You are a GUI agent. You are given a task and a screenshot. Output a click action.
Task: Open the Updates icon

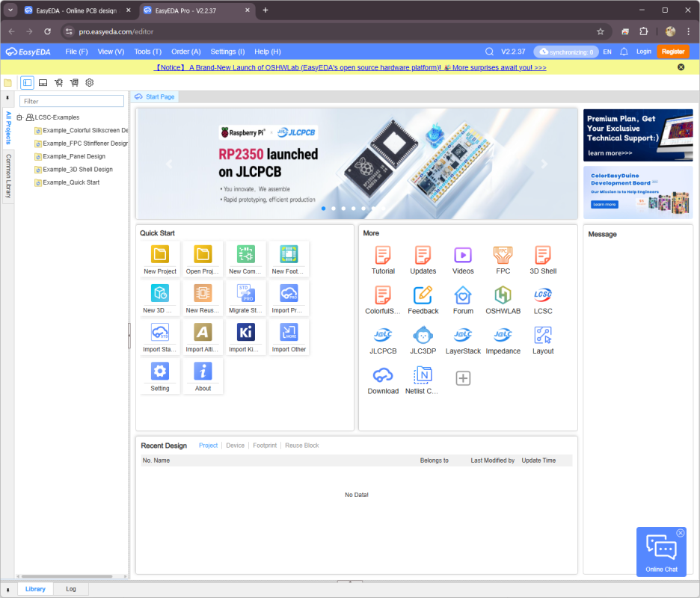(x=423, y=255)
